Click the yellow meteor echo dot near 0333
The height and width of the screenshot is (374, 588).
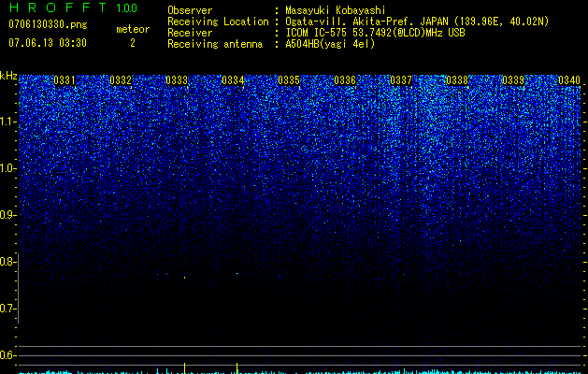pos(184,278)
